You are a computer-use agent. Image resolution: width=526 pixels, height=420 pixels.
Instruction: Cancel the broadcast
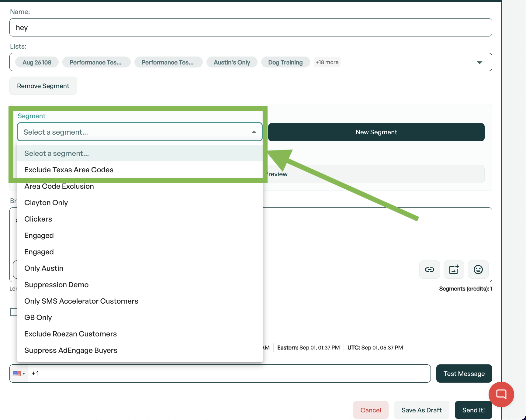371,410
